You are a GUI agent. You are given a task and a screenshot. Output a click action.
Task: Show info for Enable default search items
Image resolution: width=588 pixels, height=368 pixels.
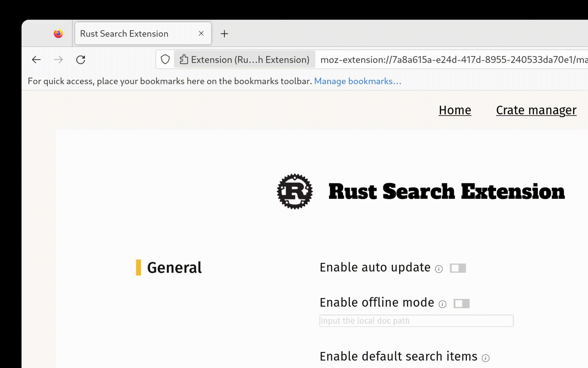coord(486,358)
